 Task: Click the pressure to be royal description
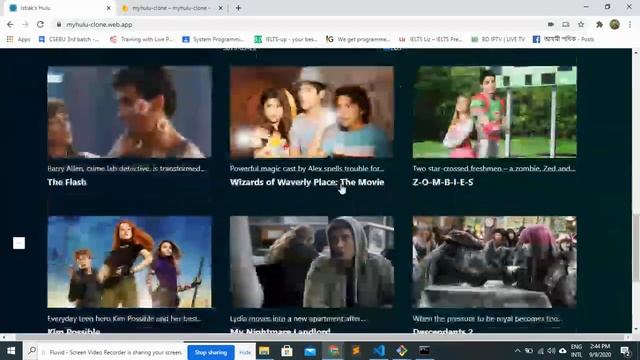[487, 318]
